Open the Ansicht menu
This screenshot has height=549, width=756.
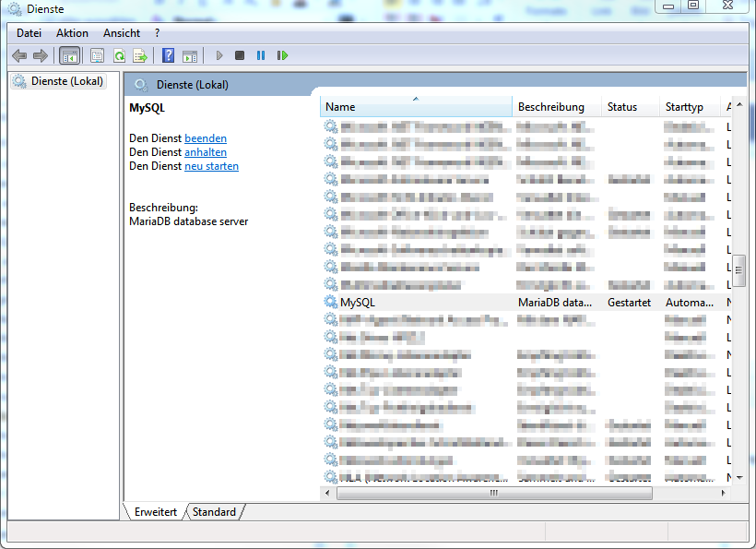(122, 32)
